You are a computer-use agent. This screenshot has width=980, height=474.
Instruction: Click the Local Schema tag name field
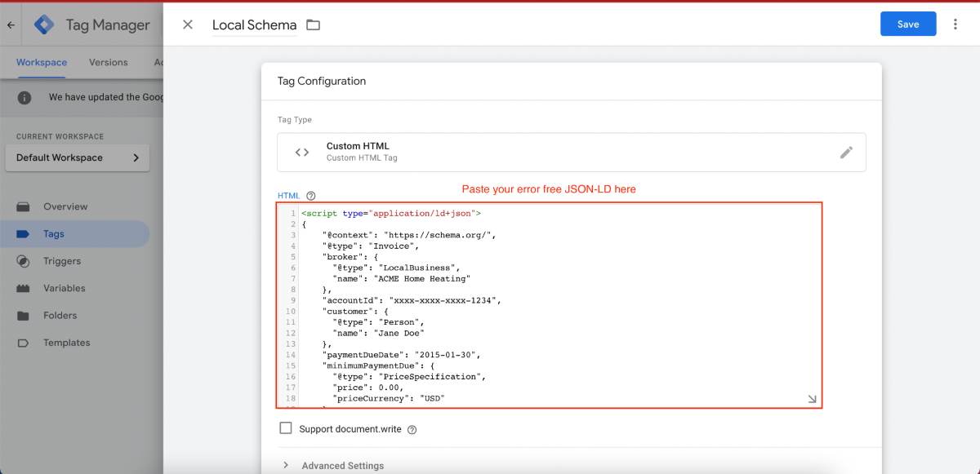coord(254,24)
